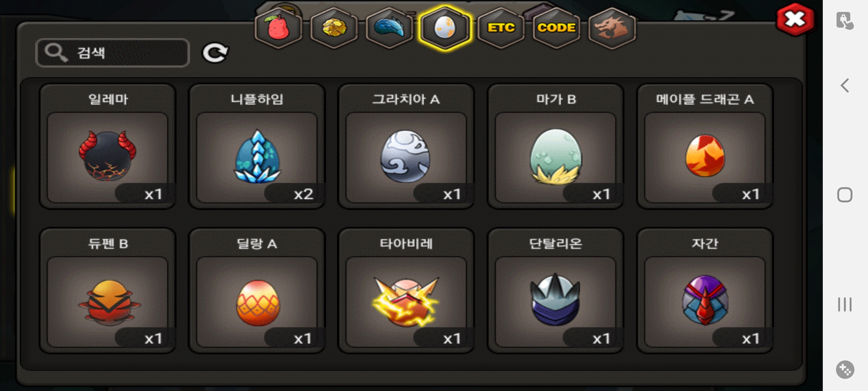Click the refresh arrow icon

(x=215, y=53)
